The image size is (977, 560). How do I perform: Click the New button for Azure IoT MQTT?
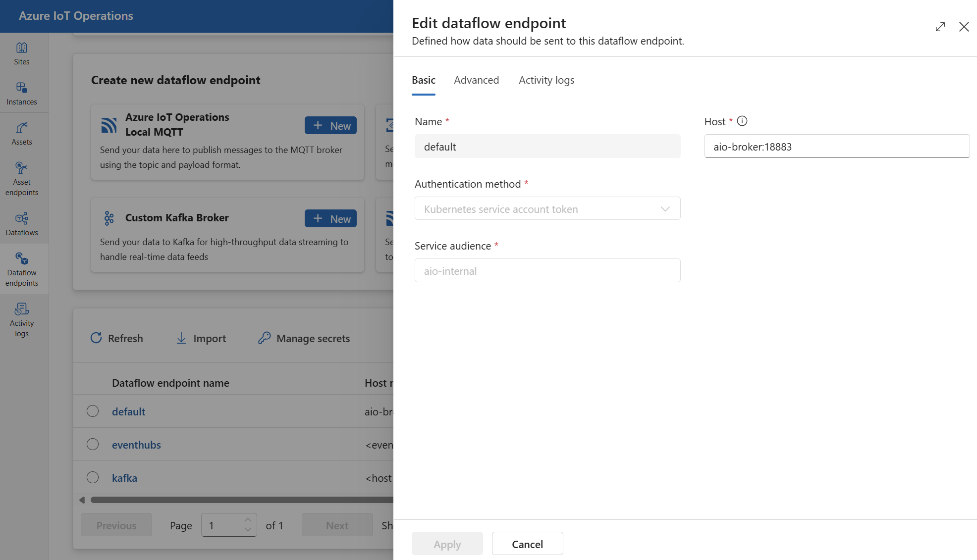331,125
